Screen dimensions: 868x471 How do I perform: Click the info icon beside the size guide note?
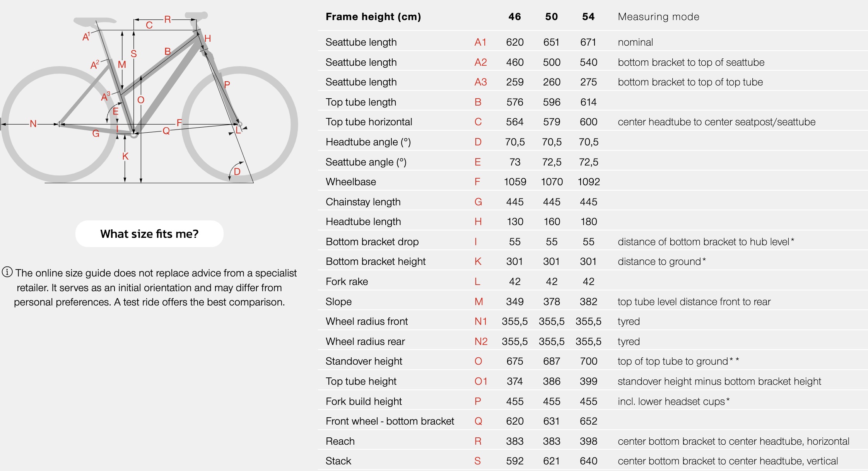point(7,272)
